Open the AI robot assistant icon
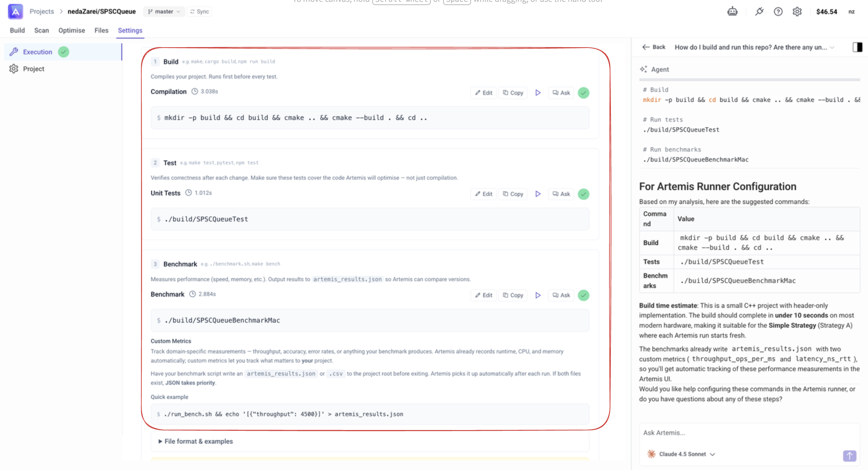 [732, 11]
